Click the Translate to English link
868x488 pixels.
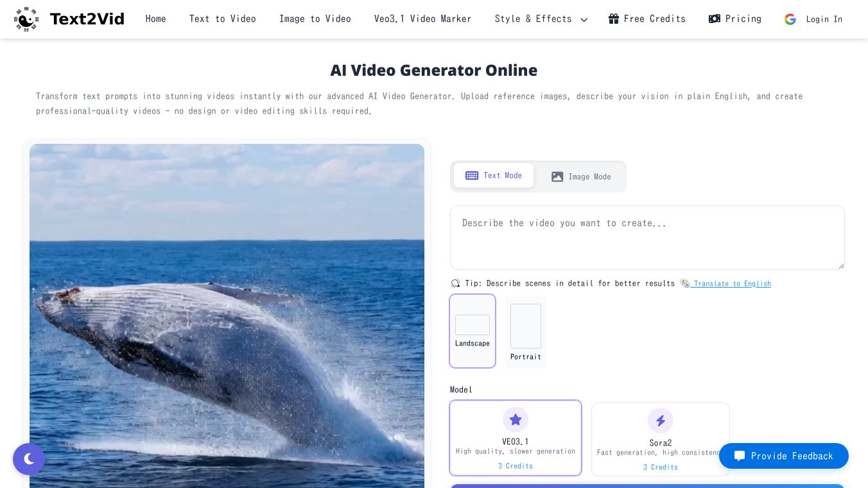point(726,283)
